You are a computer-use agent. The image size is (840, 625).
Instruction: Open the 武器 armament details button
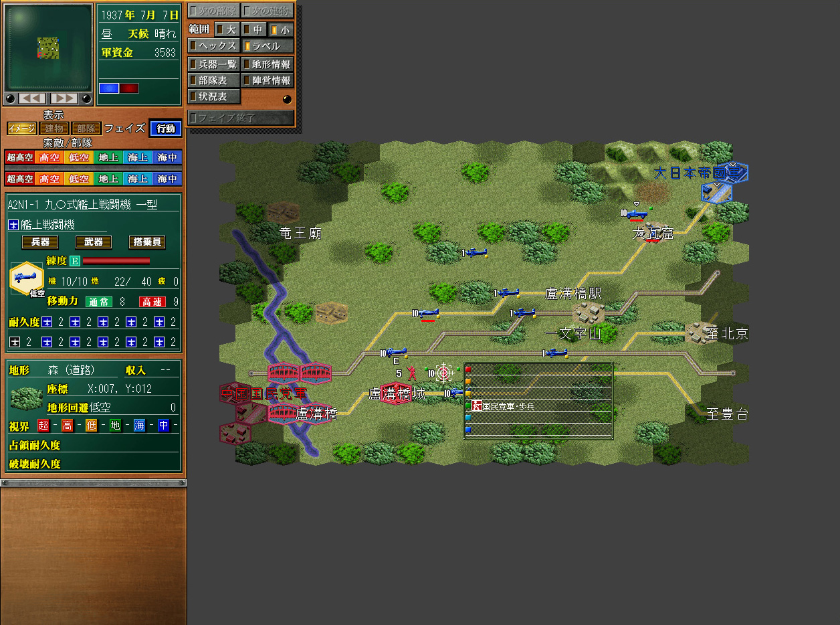(94, 242)
